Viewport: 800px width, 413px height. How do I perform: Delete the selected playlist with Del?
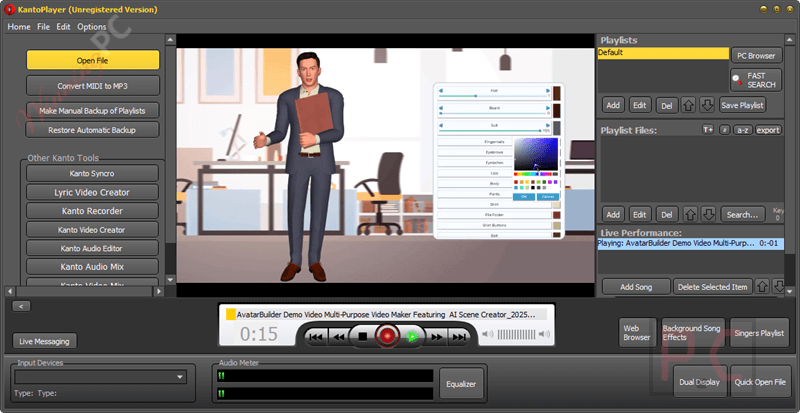667,105
